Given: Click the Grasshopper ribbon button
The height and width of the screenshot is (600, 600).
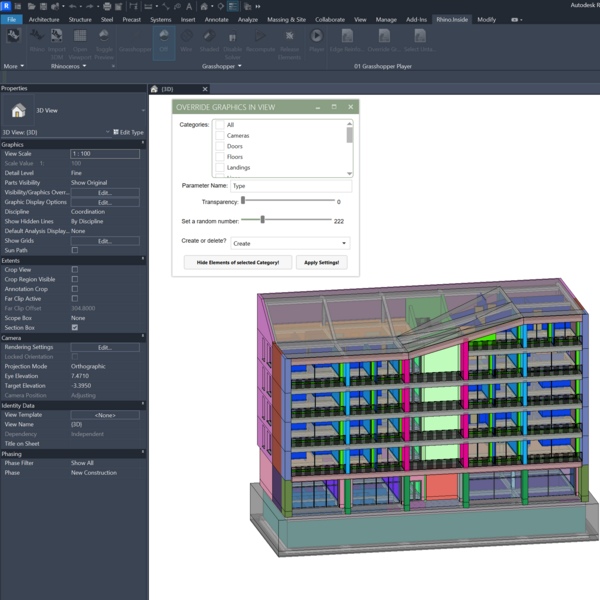Looking at the screenshot, I should [x=135, y=41].
